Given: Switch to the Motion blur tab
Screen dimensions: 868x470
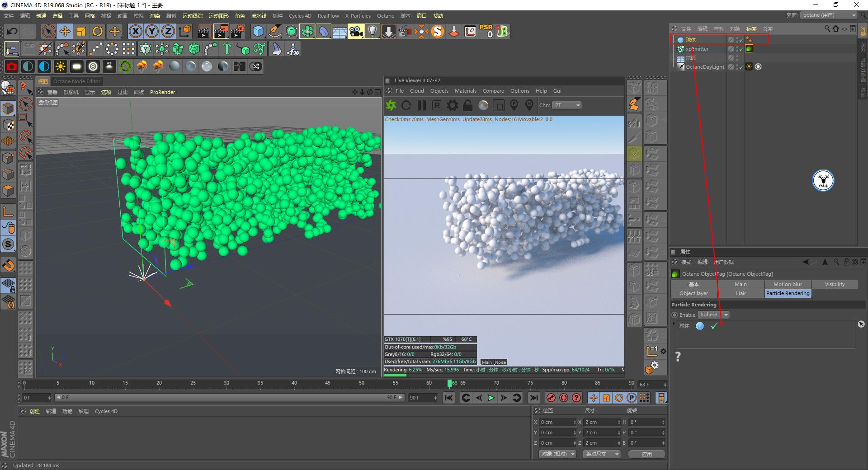Looking at the screenshot, I should coord(788,284).
